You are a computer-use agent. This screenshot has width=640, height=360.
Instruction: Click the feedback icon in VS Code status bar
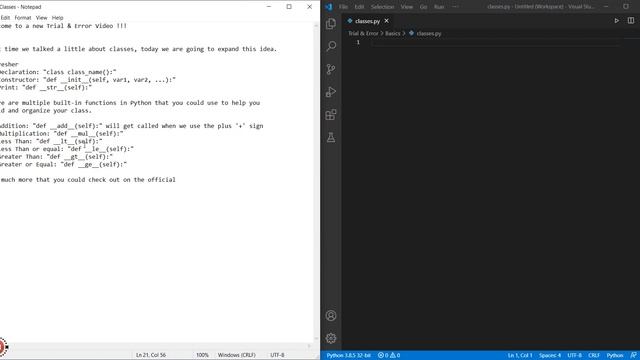click(633, 355)
